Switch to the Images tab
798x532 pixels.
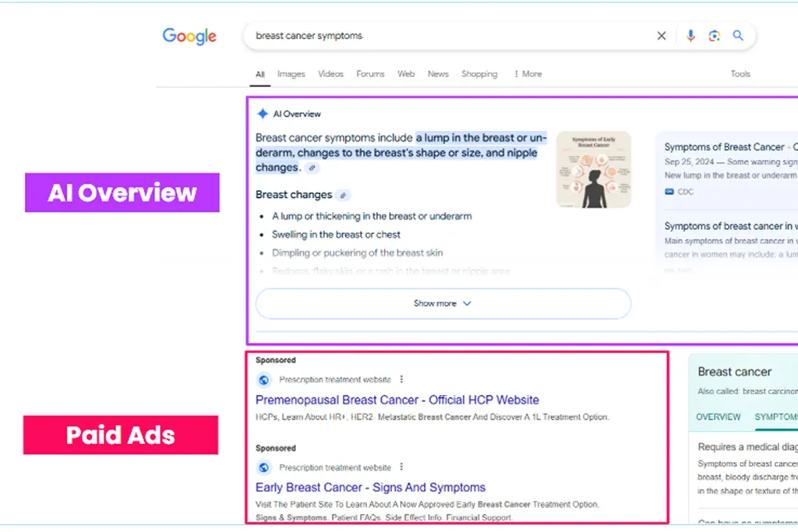[x=291, y=74]
